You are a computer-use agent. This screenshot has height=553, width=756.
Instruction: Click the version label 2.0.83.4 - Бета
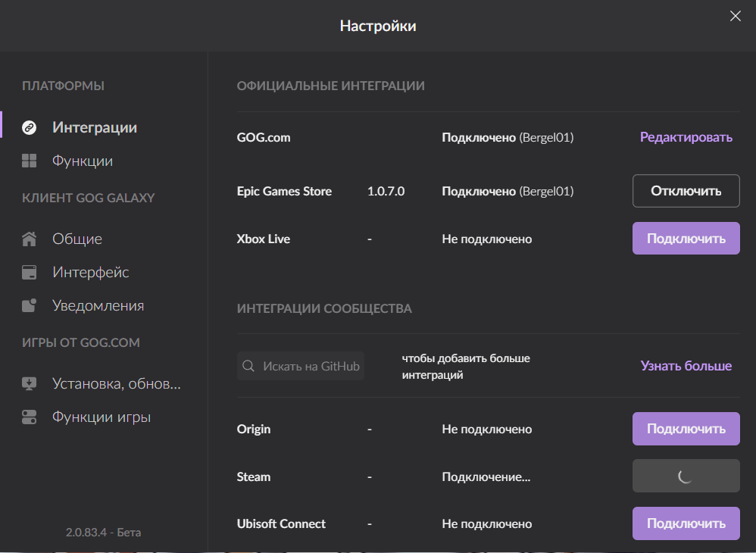[103, 533]
